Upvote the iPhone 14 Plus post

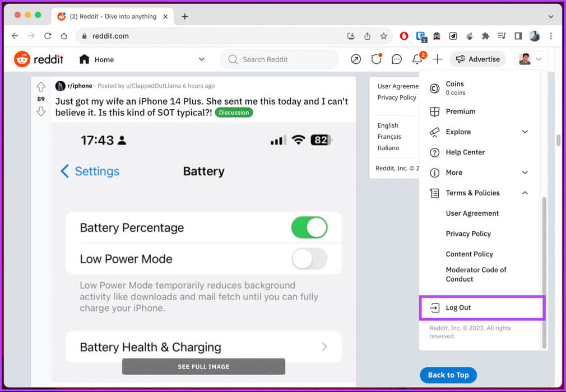tap(41, 87)
